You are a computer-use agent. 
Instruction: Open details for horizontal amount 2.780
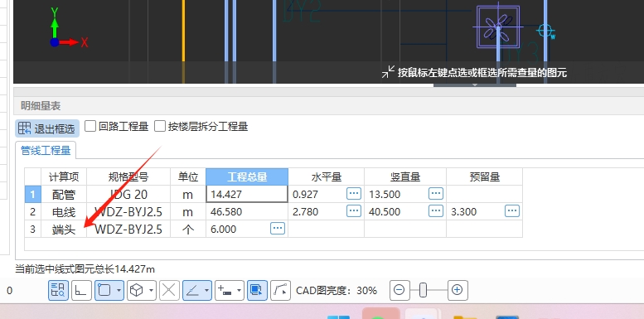point(354,211)
